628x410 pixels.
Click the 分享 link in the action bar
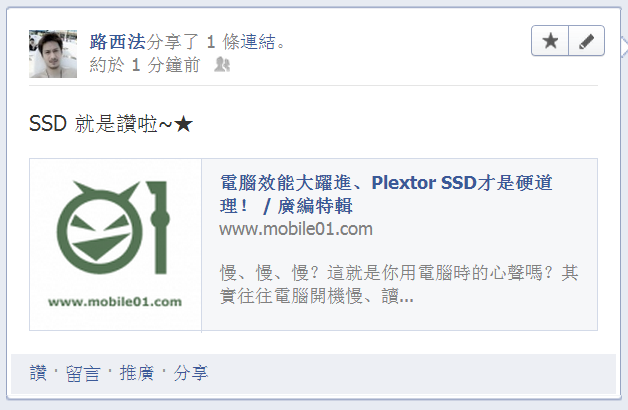[191, 373]
